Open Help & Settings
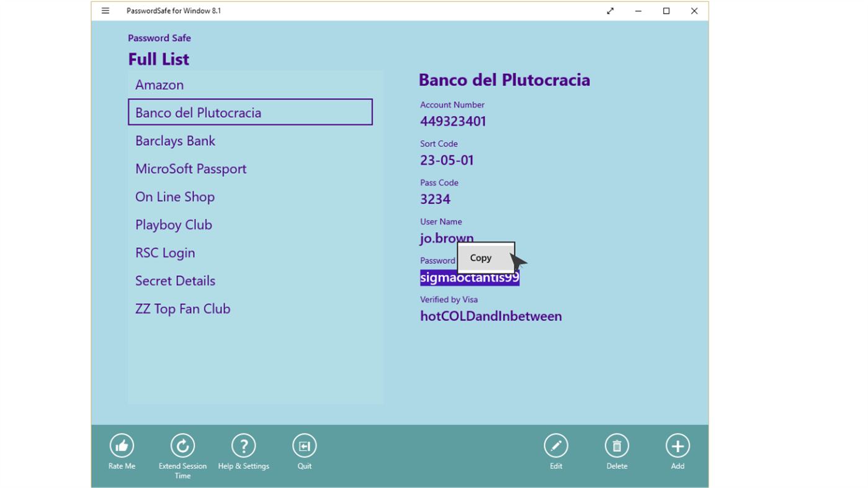The height and width of the screenshot is (488, 868). click(x=243, y=445)
